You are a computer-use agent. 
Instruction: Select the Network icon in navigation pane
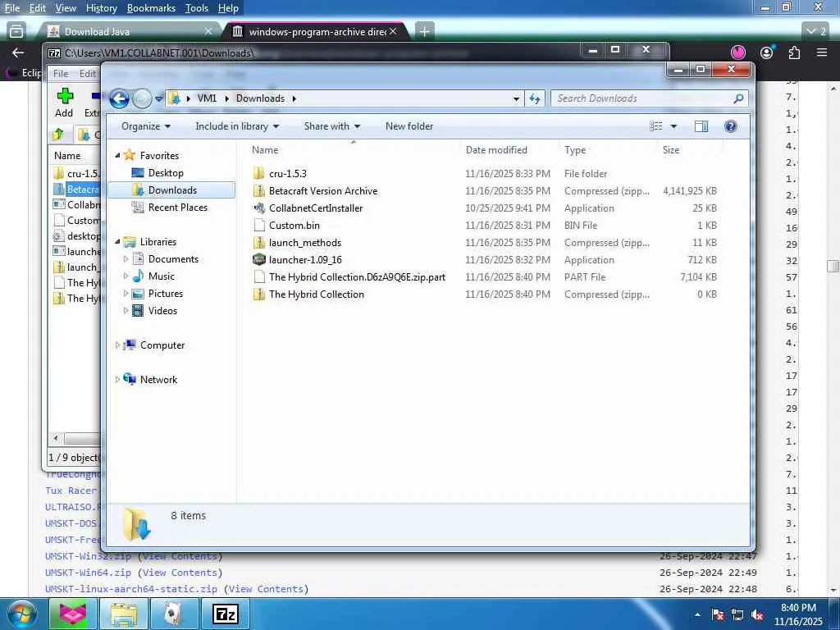coord(130,379)
